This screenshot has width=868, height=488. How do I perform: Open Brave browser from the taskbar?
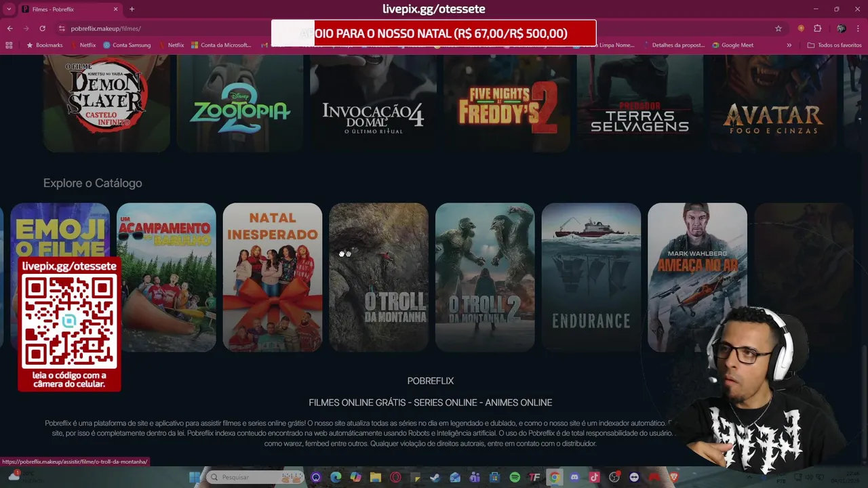click(x=674, y=477)
